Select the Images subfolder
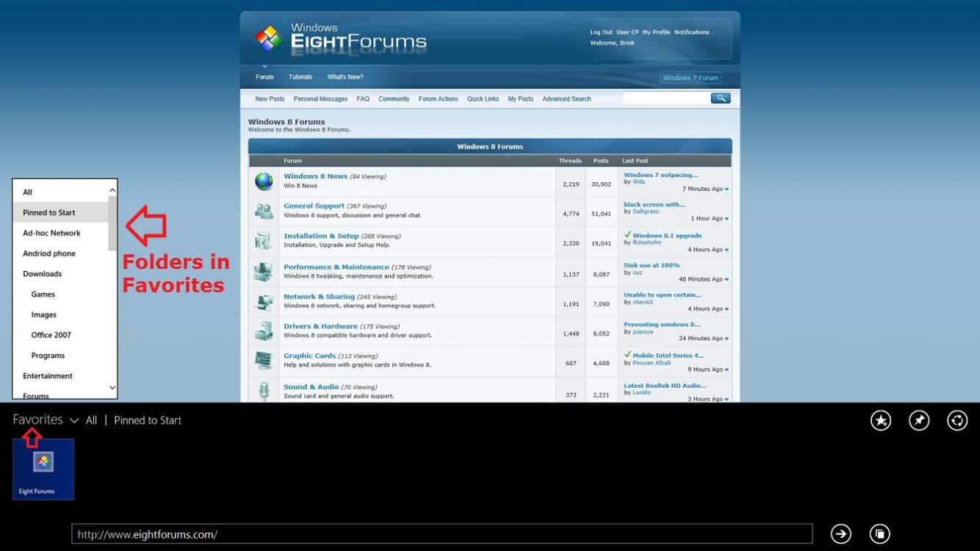The width and height of the screenshot is (980, 551). (x=43, y=315)
